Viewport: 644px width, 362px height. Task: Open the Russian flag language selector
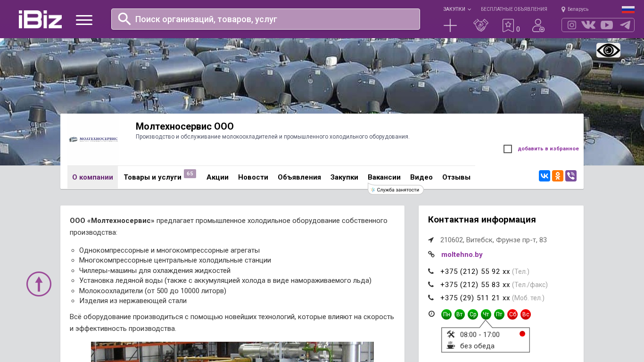tap(627, 9)
